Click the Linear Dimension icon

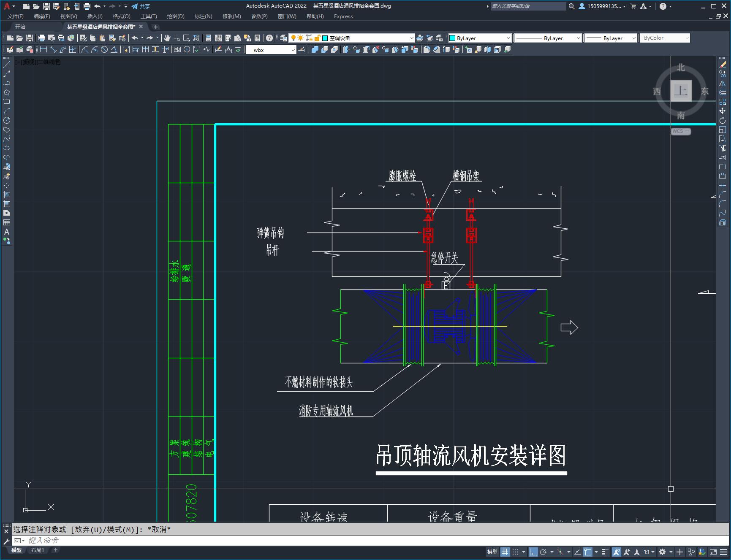[x=43, y=50]
